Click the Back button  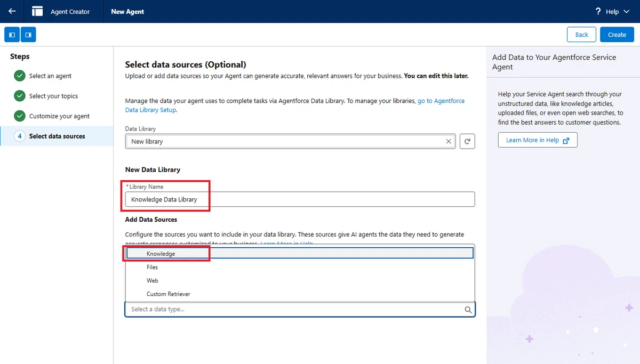click(x=582, y=35)
